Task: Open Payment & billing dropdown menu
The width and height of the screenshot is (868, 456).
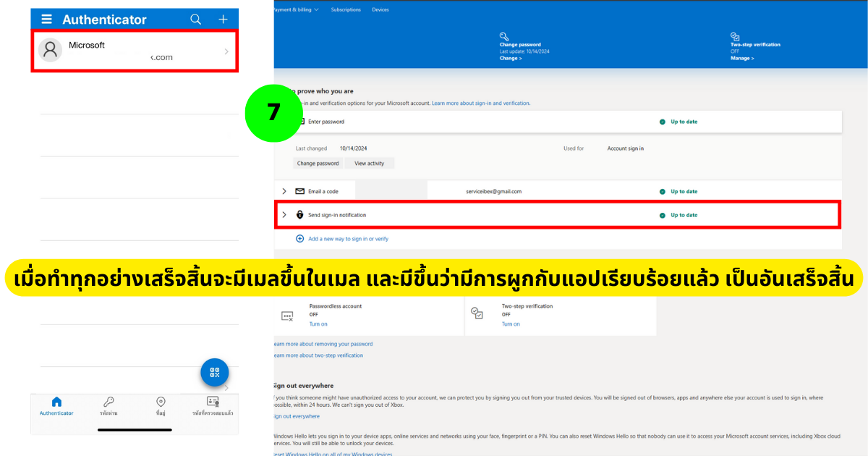Action: pos(297,9)
